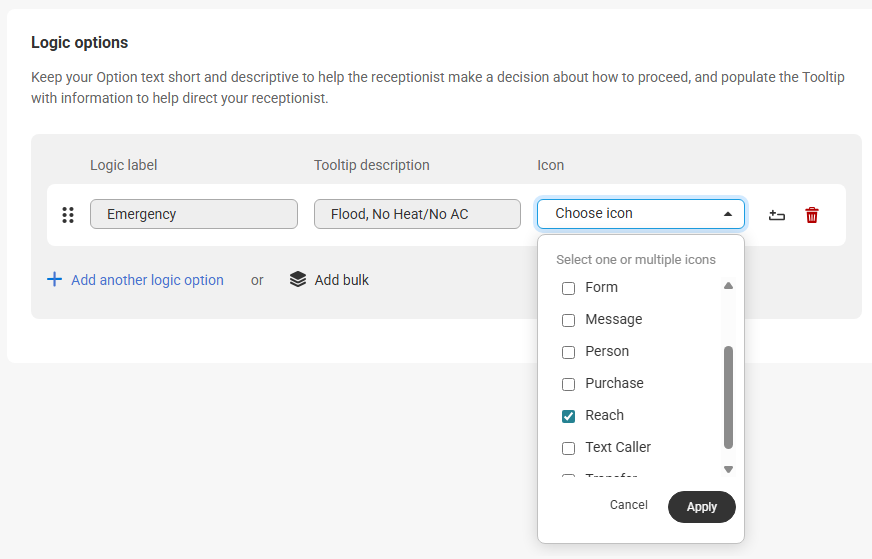
Task: Uncheck the Reach checkbox
Action: pyautogui.click(x=568, y=416)
